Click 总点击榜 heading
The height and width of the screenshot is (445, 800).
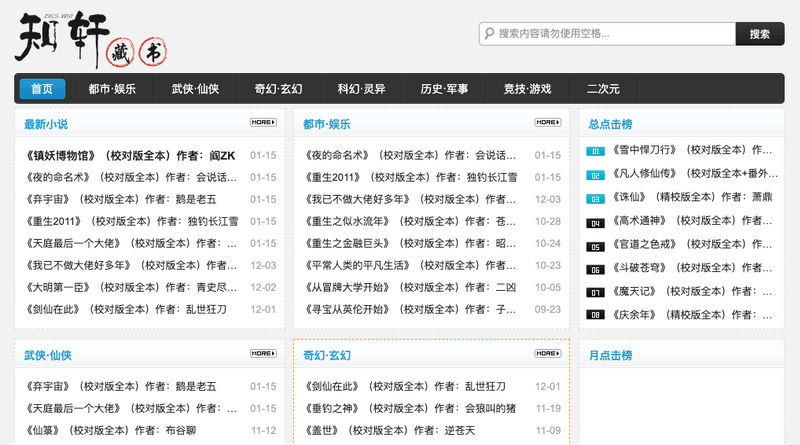point(610,124)
